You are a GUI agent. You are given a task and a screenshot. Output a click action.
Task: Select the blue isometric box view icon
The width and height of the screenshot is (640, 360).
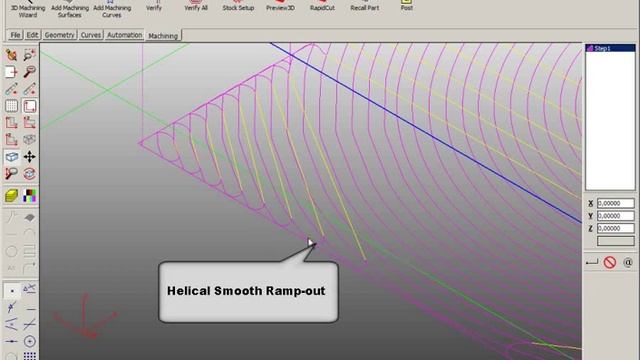tap(11, 157)
